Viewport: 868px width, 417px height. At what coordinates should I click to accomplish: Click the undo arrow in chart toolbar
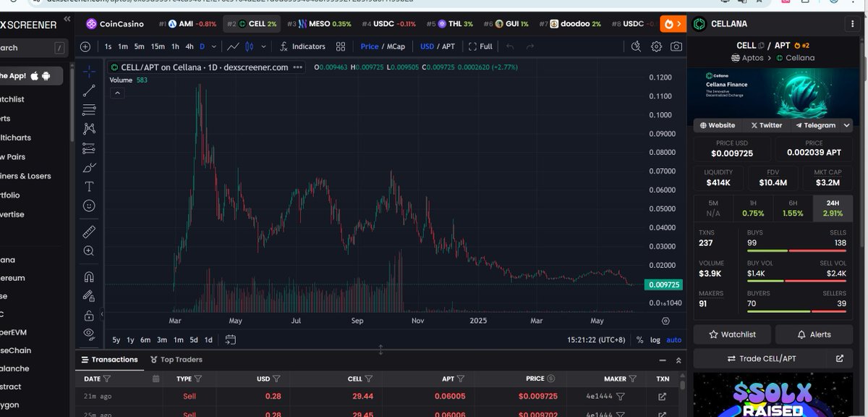pos(510,46)
